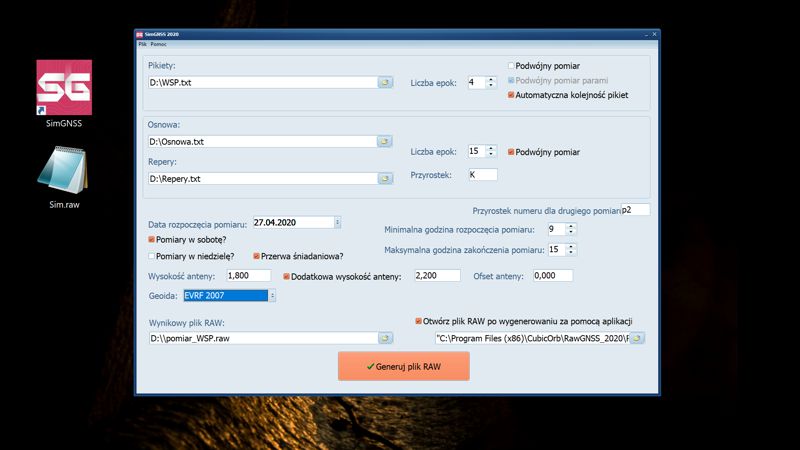Open the Plik menu
The height and width of the screenshot is (450, 800).
(142, 44)
